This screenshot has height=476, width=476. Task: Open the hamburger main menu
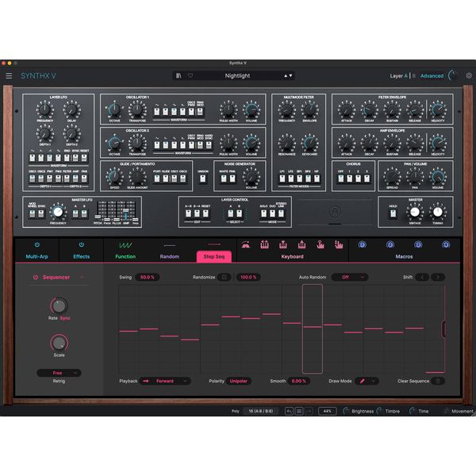[x=9, y=75]
